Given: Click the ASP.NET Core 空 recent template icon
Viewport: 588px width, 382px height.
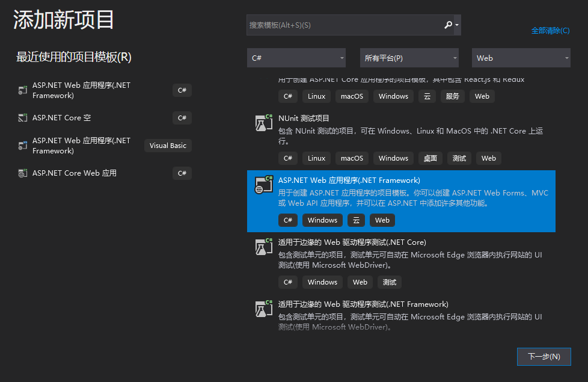Looking at the screenshot, I should coord(22,117).
